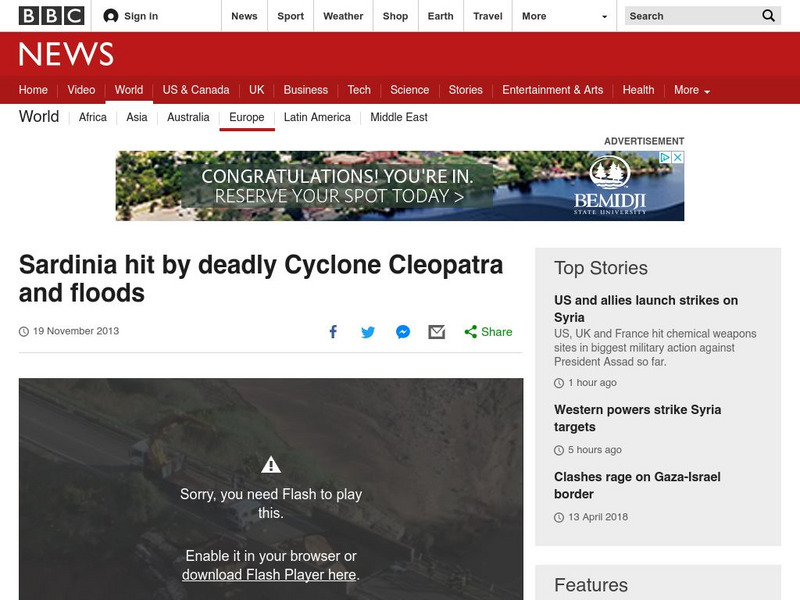Go to the Latin America subsection
800x600 pixels.
pyautogui.click(x=317, y=117)
